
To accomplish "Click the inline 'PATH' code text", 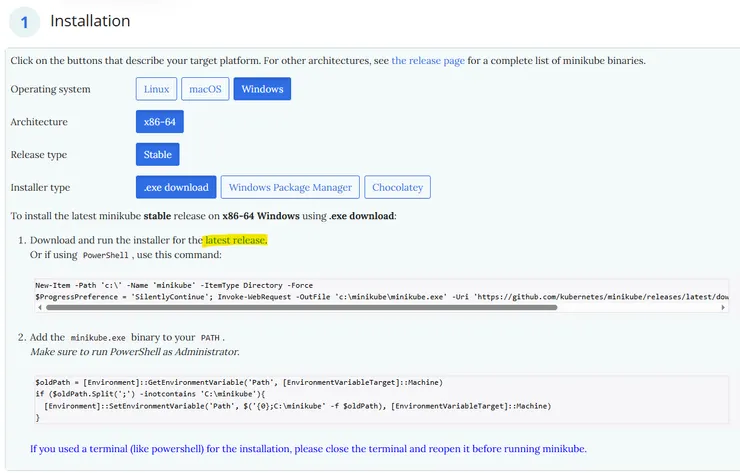I will tap(210, 338).
